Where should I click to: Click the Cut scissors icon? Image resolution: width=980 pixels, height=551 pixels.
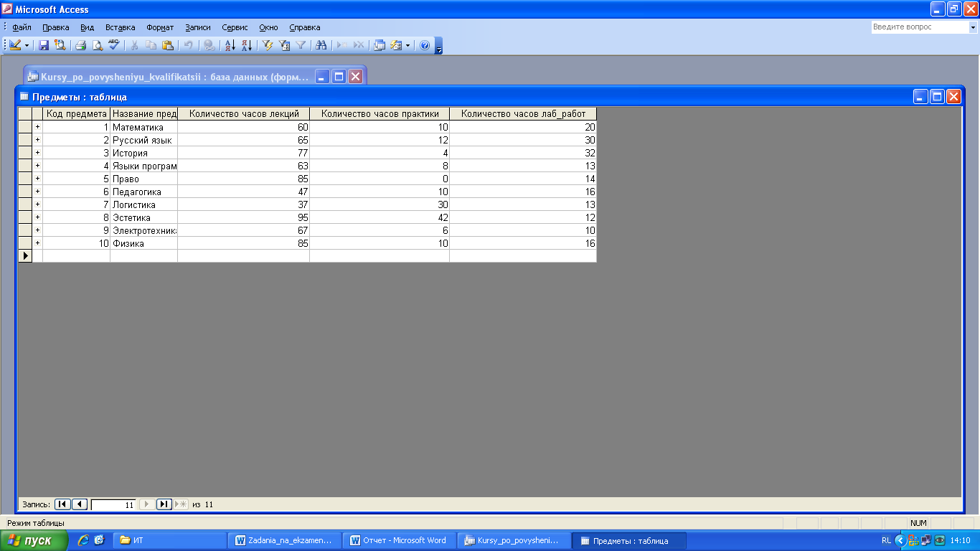coord(134,45)
